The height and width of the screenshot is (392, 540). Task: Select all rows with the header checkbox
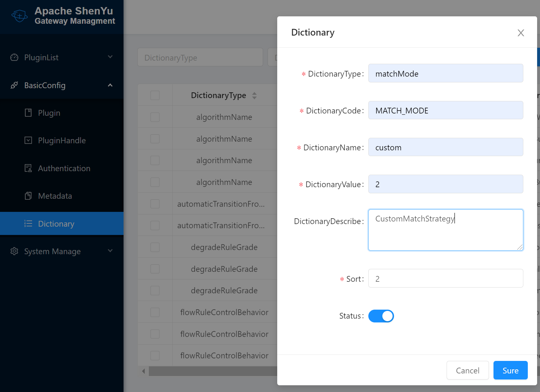155,95
